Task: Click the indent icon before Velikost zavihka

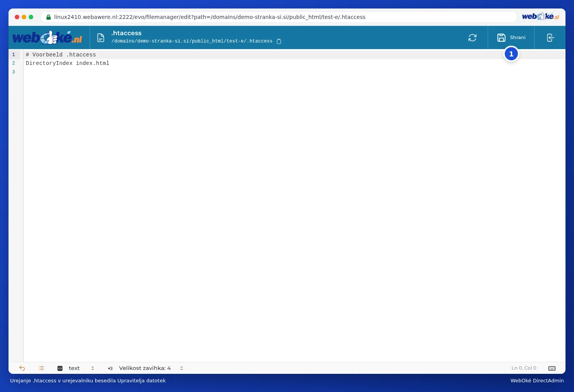Action: click(x=110, y=368)
